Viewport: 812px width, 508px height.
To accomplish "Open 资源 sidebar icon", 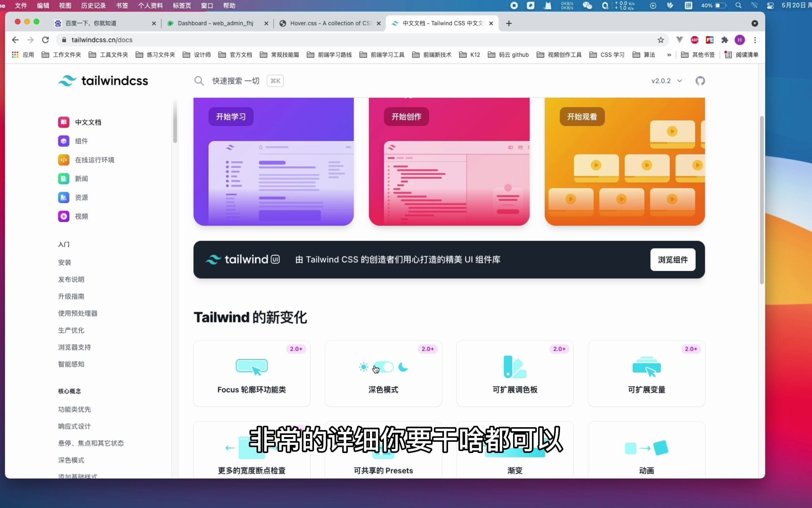I will (63, 197).
